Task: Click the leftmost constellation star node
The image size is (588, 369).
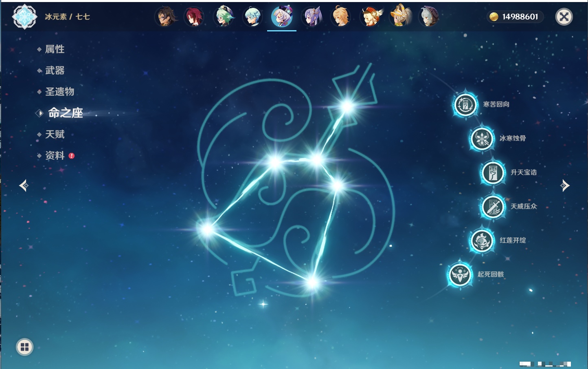Action: (207, 229)
